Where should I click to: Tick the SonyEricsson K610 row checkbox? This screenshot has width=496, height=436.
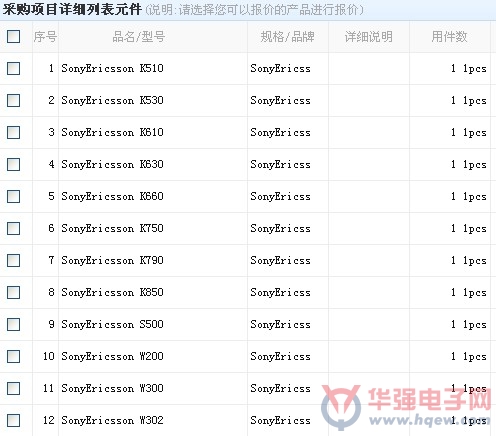[13, 132]
